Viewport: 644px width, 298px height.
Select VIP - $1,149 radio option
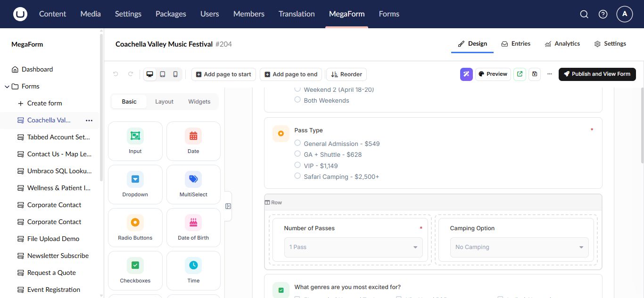(297, 165)
